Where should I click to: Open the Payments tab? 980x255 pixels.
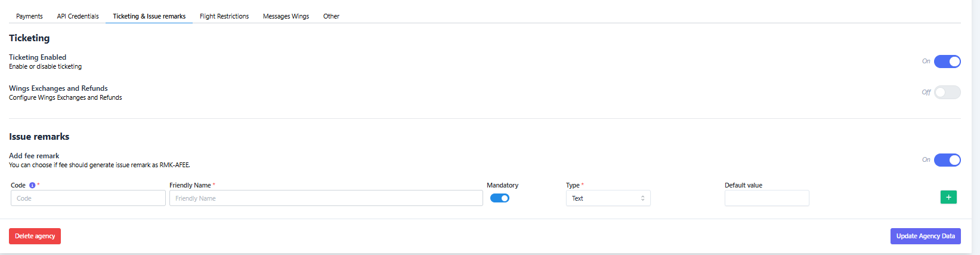[x=29, y=16]
